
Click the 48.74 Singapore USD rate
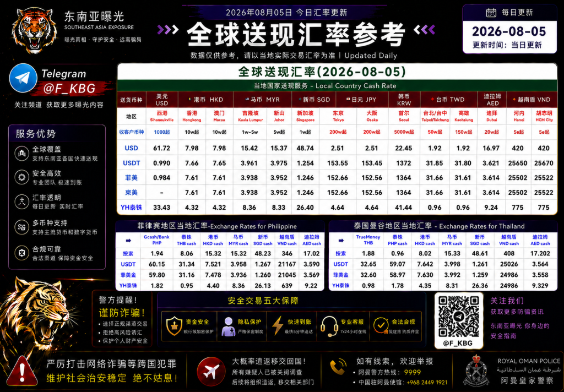click(x=305, y=148)
